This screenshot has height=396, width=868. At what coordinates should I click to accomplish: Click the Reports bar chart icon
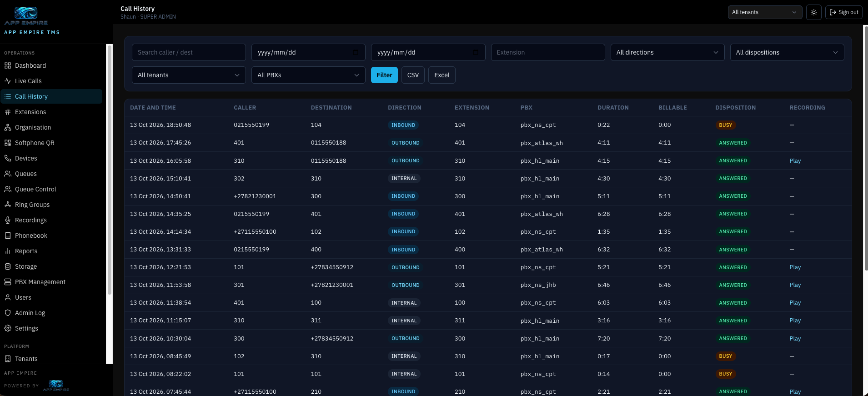point(8,251)
